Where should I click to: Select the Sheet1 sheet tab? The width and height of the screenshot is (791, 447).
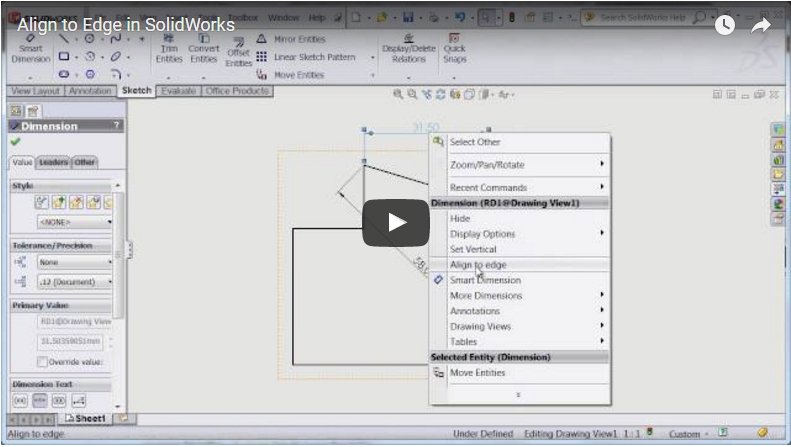point(85,418)
